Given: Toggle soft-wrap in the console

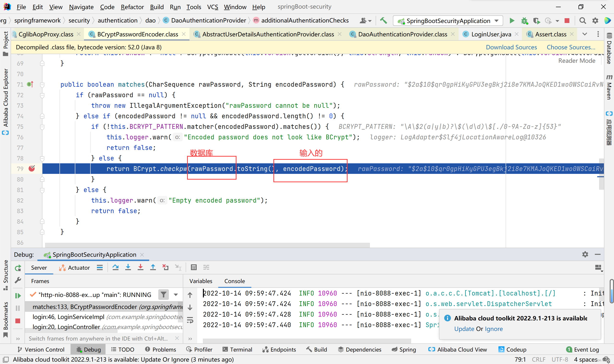Looking at the screenshot, I should (190, 320).
